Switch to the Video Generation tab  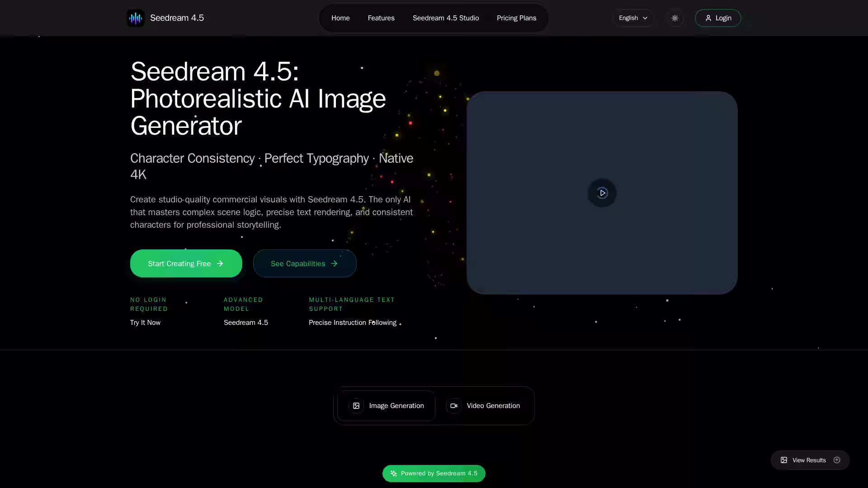coord(483,406)
